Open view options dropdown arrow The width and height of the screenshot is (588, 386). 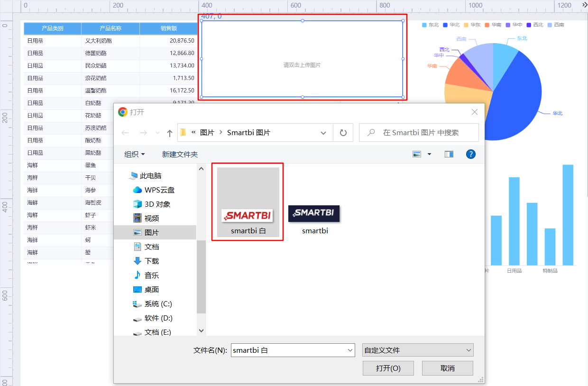coord(429,154)
